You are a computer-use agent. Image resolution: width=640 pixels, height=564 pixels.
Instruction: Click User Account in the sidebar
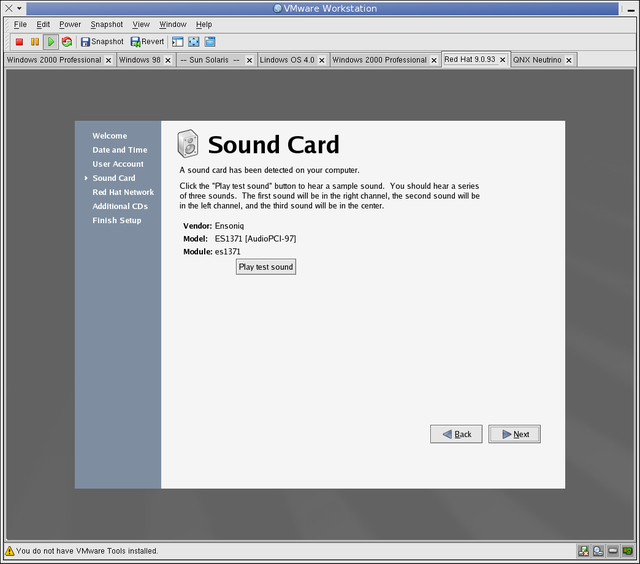click(x=118, y=164)
